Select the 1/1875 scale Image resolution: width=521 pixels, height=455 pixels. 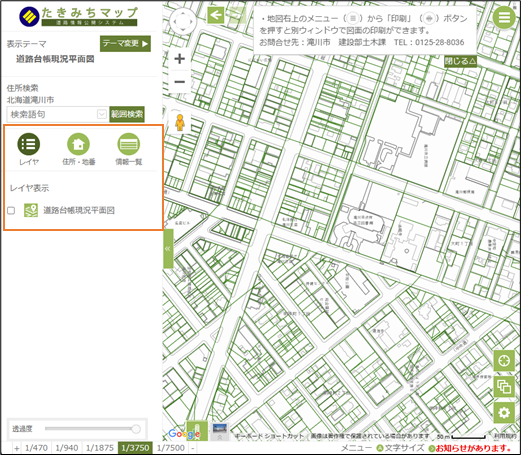coord(100,448)
